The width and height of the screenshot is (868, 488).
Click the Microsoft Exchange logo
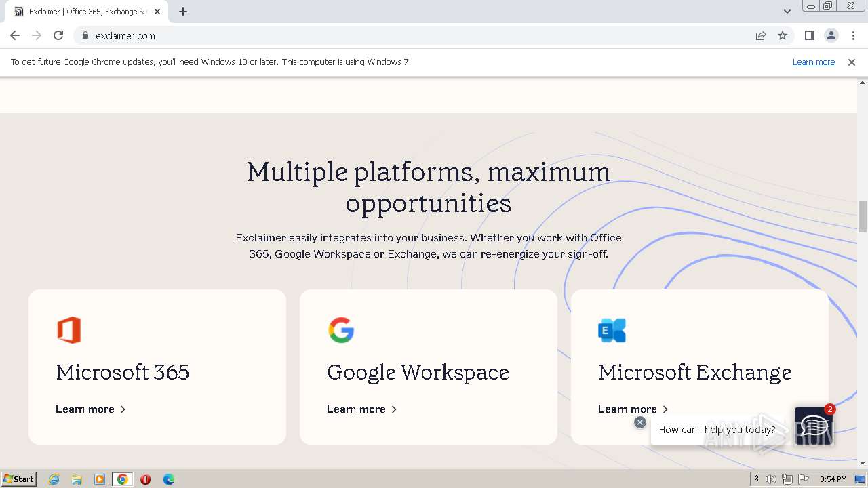point(612,330)
